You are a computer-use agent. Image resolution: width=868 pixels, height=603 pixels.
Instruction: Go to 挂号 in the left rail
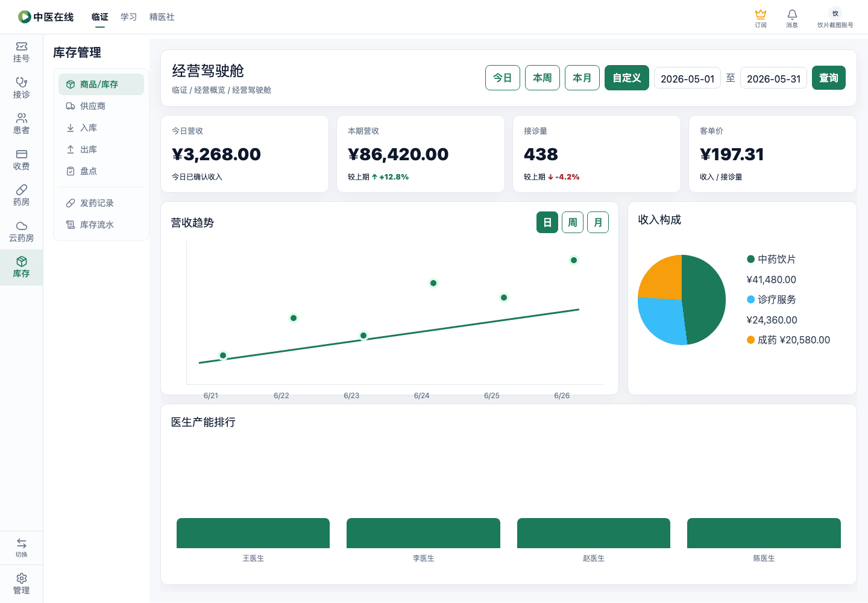pos(22,52)
